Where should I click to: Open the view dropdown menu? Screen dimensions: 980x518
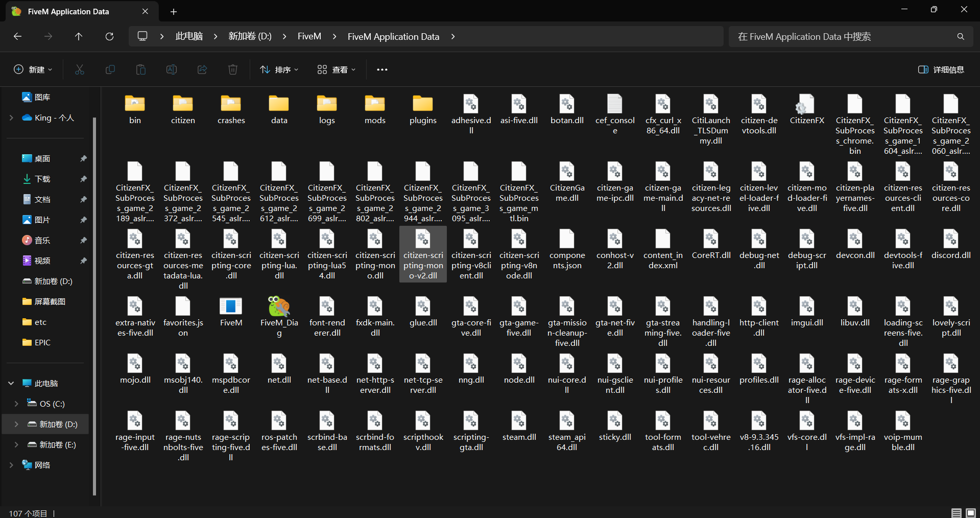tap(336, 69)
